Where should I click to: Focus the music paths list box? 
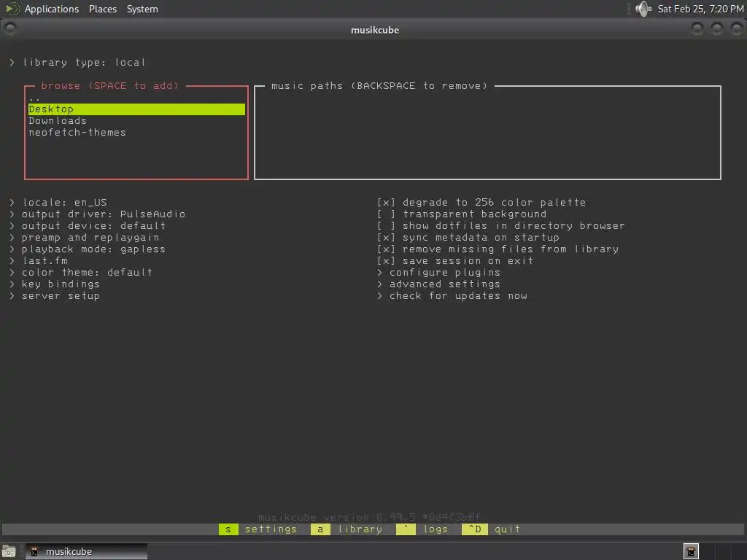(487, 133)
